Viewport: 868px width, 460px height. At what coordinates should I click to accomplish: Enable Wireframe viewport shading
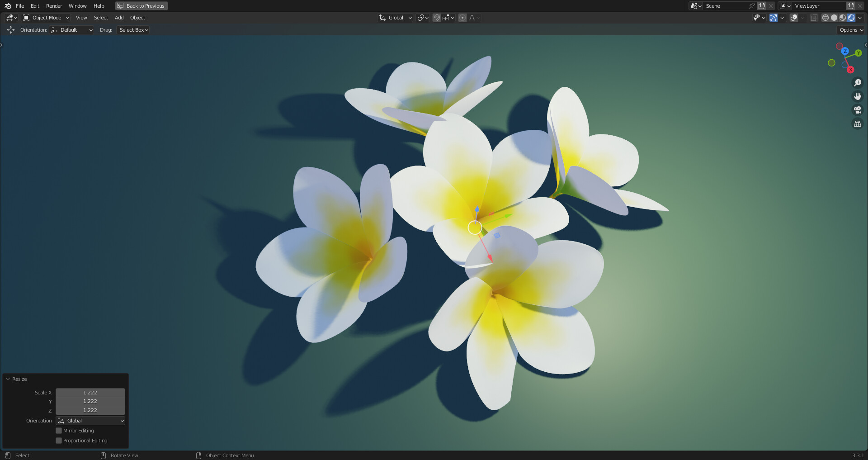[x=826, y=18]
